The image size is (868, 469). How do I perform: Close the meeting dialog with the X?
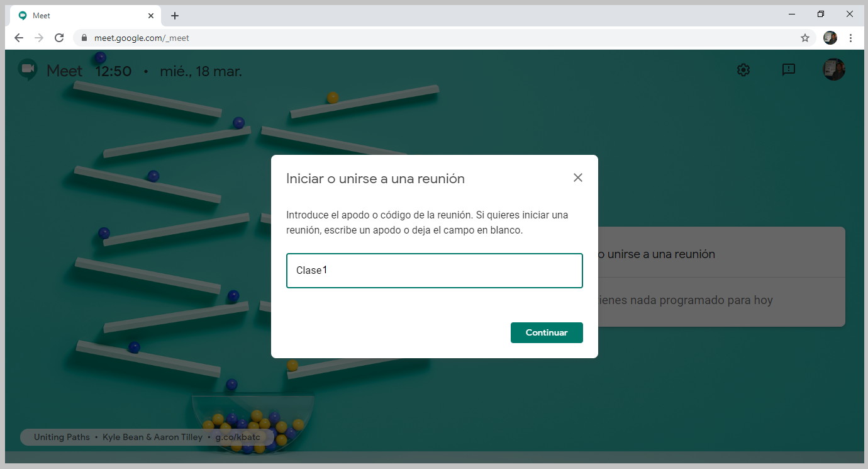click(x=578, y=178)
